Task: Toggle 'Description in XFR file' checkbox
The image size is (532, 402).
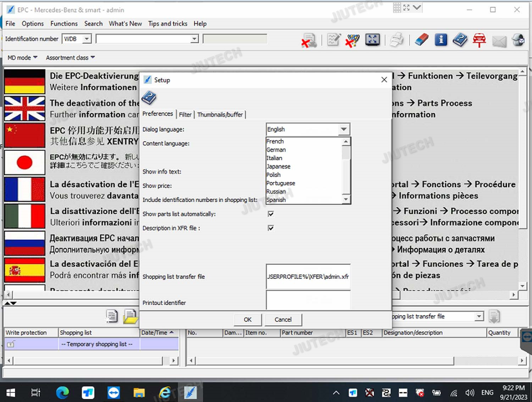Action: point(271,228)
